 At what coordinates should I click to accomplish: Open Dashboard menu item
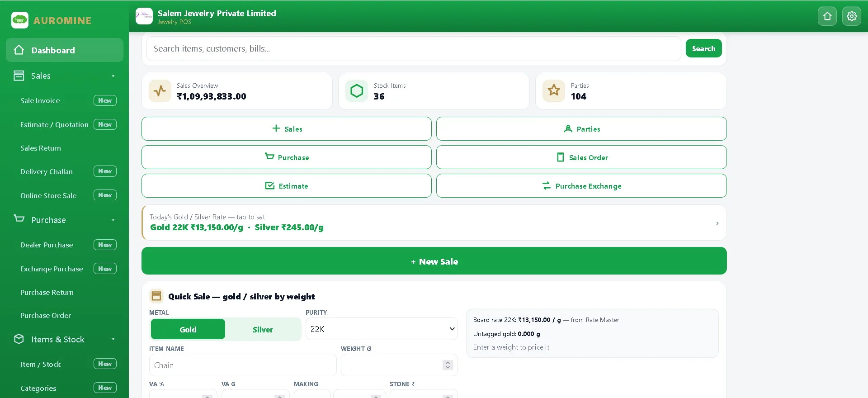65,50
